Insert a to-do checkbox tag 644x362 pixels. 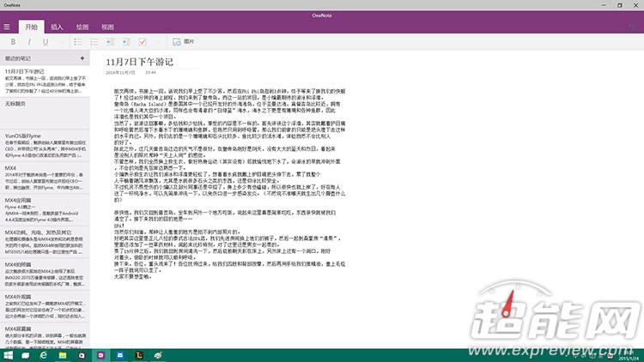point(142,42)
